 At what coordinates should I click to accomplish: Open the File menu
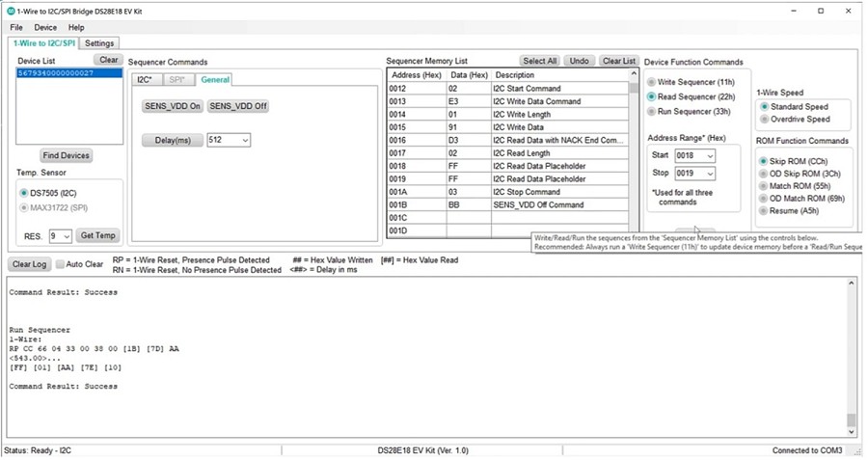point(16,27)
